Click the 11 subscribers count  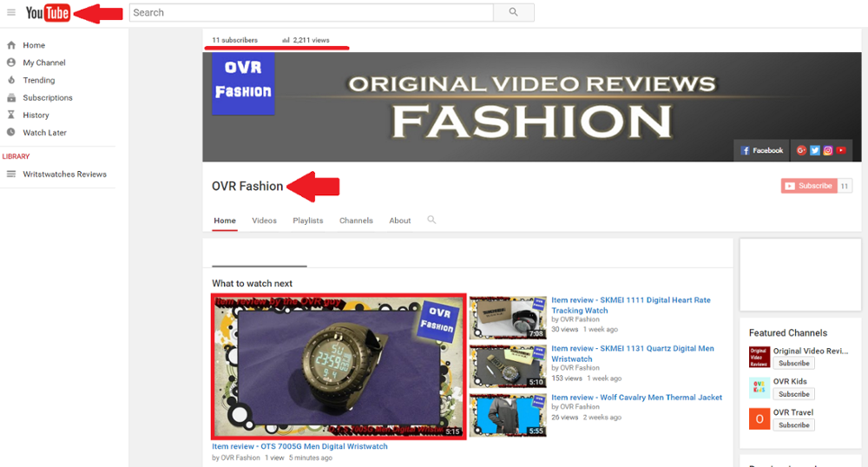point(234,41)
